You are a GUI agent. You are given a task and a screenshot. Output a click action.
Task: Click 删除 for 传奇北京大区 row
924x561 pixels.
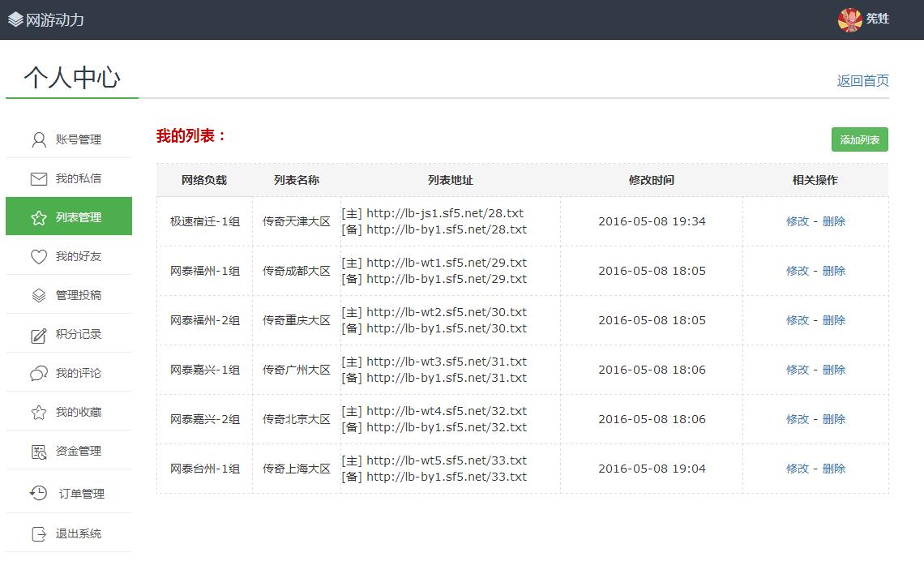834,420
